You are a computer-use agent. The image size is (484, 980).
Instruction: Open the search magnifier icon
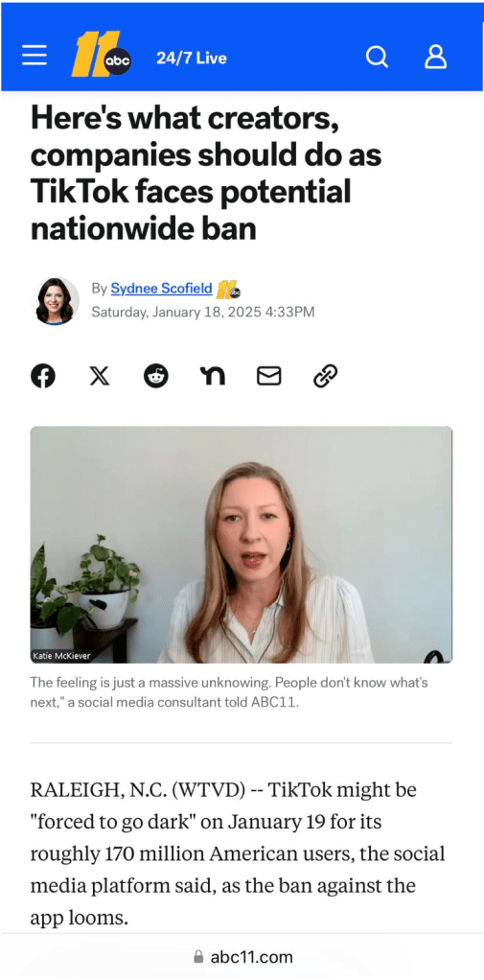point(377,57)
